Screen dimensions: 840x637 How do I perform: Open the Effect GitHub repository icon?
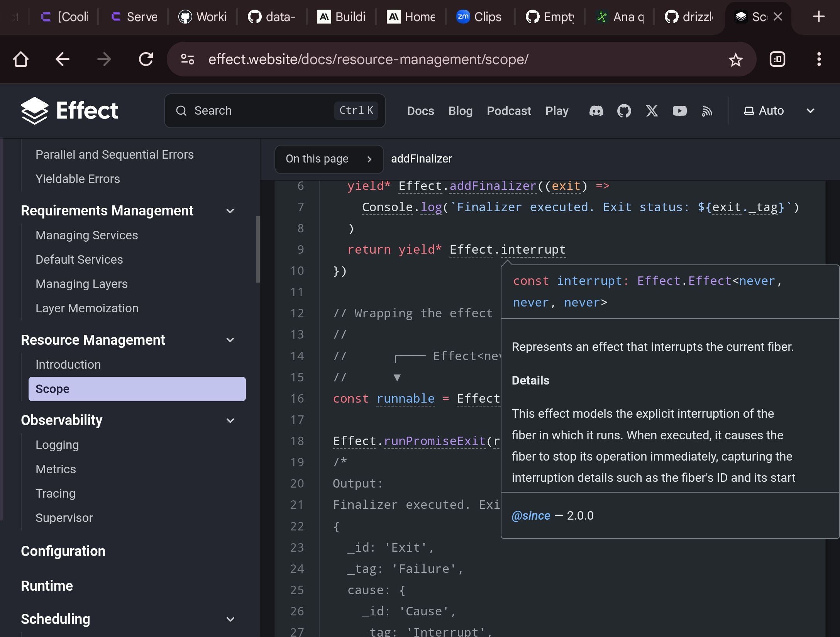tap(623, 111)
